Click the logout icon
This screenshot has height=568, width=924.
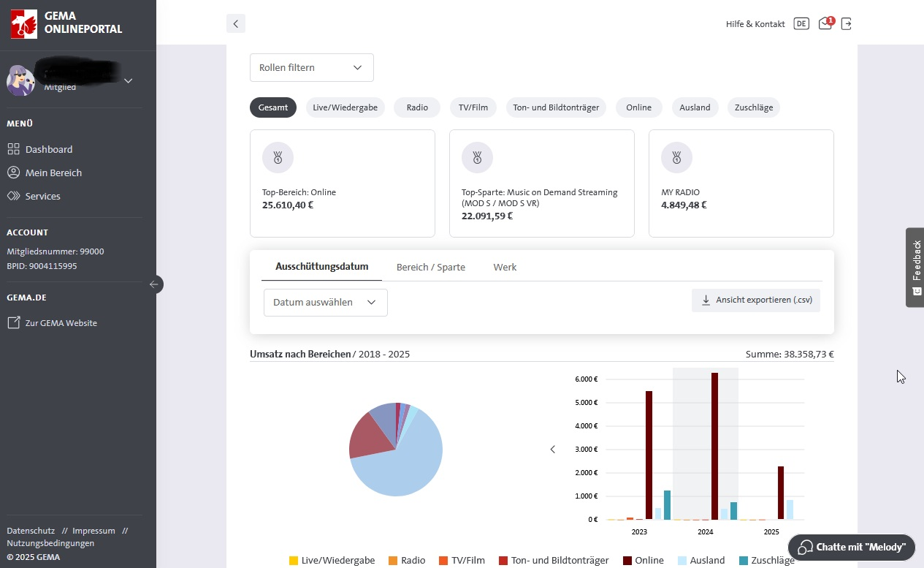[x=847, y=23]
